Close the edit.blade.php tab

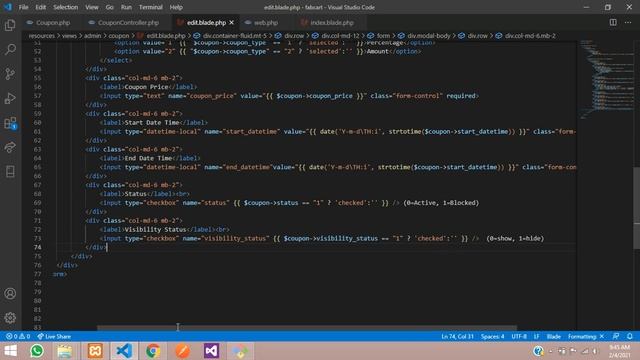point(231,22)
